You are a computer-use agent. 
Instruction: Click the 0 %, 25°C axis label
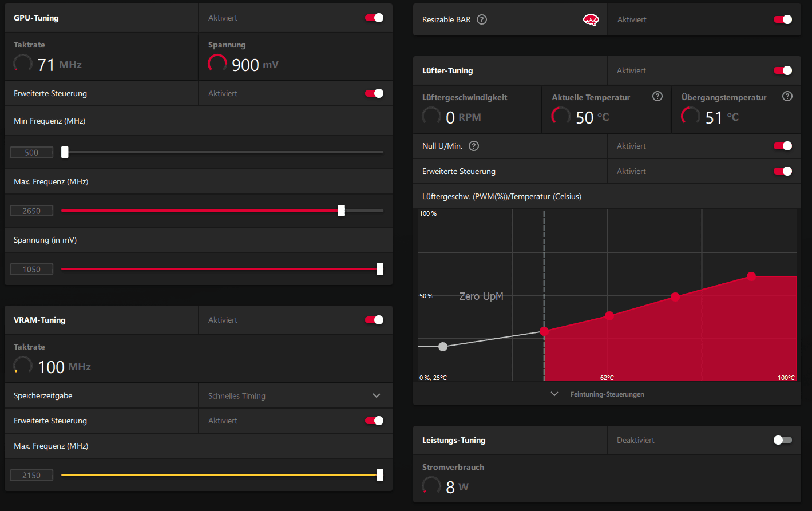tap(433, 378)
